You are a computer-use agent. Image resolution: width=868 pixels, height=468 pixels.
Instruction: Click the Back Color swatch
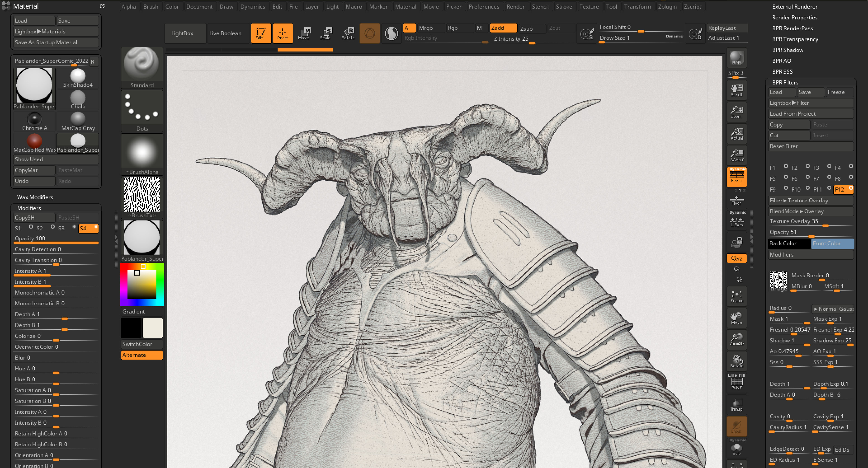(789, 243)
